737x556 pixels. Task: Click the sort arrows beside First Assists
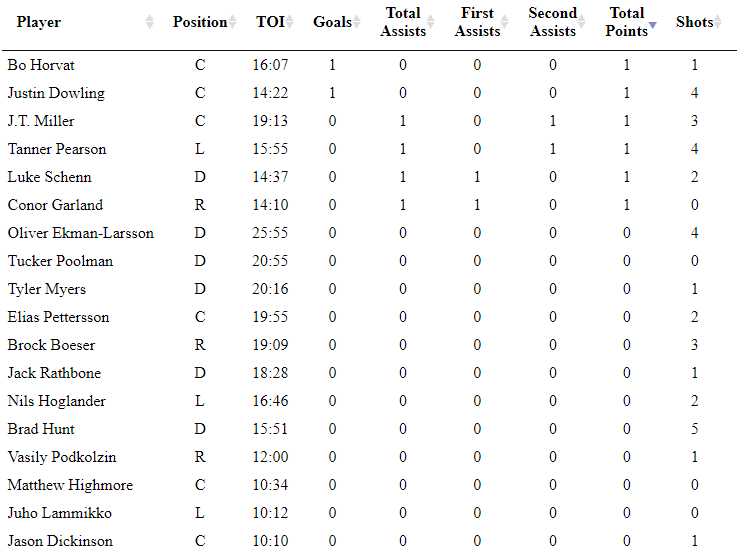(507, 22)
